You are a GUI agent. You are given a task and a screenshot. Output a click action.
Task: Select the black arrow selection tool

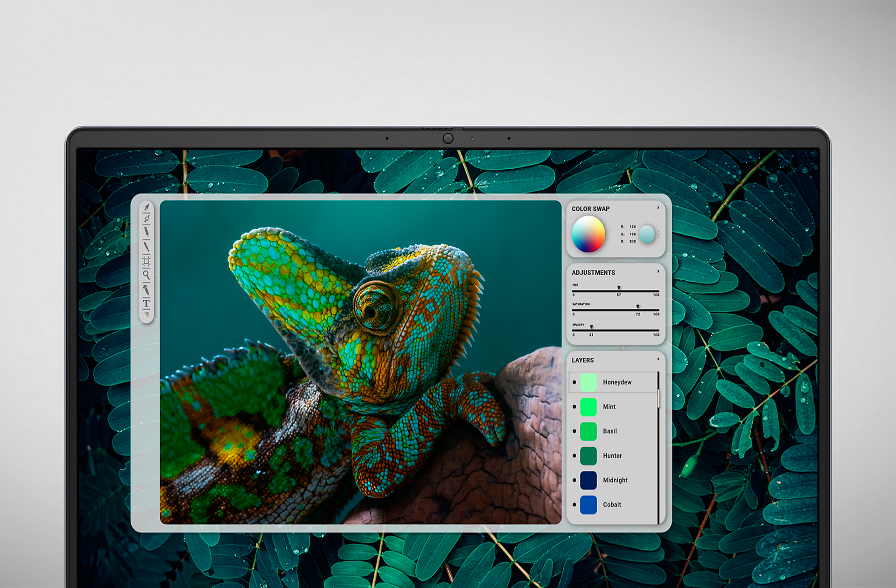(147, 207)
